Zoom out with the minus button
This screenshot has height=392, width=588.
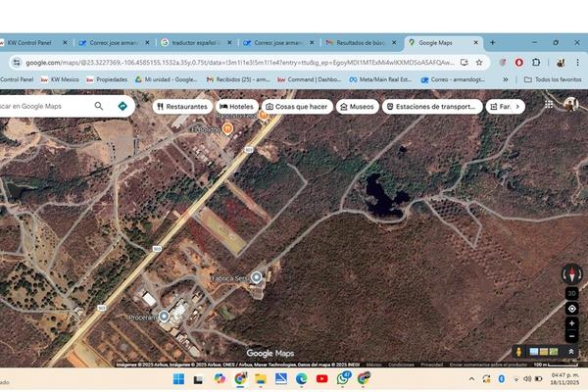(571, 335)
